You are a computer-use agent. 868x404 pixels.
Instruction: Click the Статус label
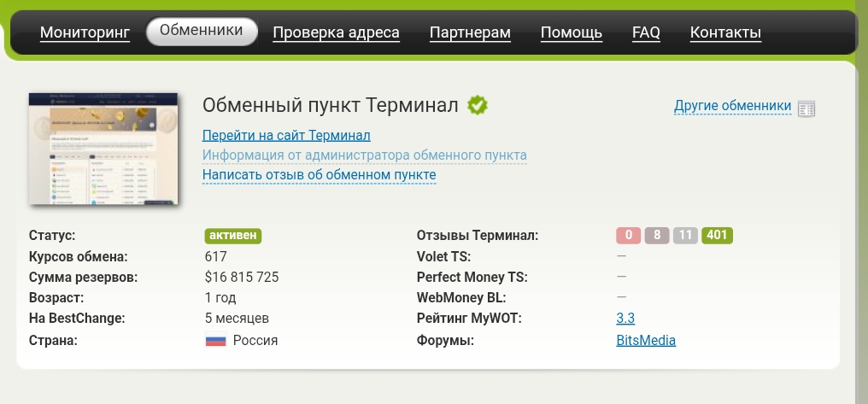pyautogui.click(x=52, y=236)
